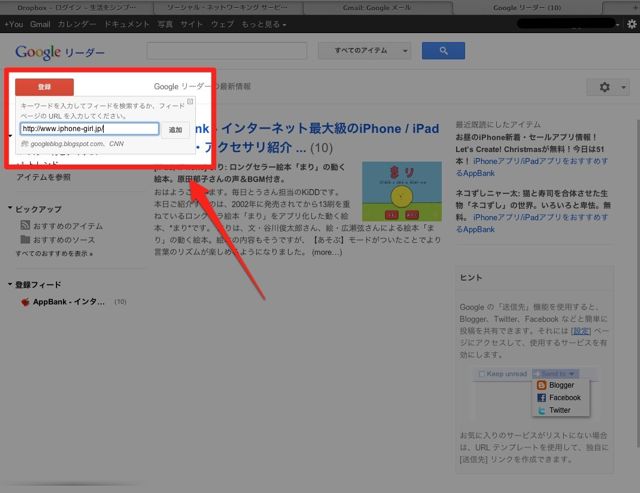Open Gmail in the top bar
Screen dimensions: 640x493
click(x=40, y=24)
